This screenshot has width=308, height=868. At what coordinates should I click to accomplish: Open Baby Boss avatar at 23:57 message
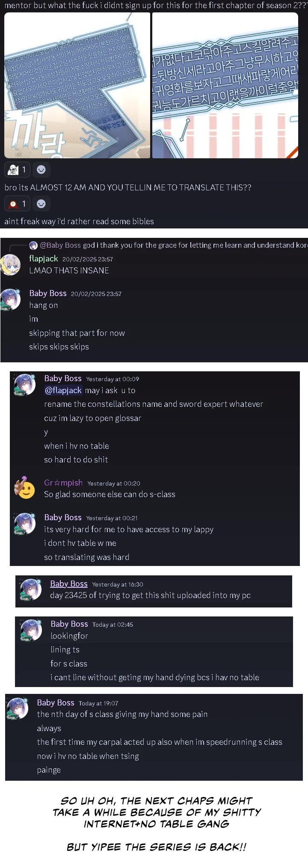coord(11,299)
